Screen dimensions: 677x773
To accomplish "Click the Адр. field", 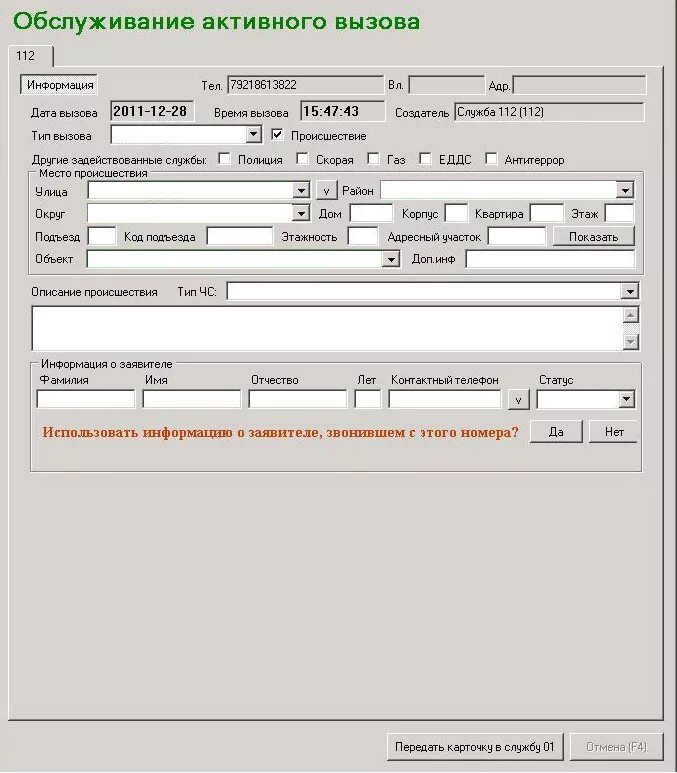I will pyautogui.click(x=579, y=85).
